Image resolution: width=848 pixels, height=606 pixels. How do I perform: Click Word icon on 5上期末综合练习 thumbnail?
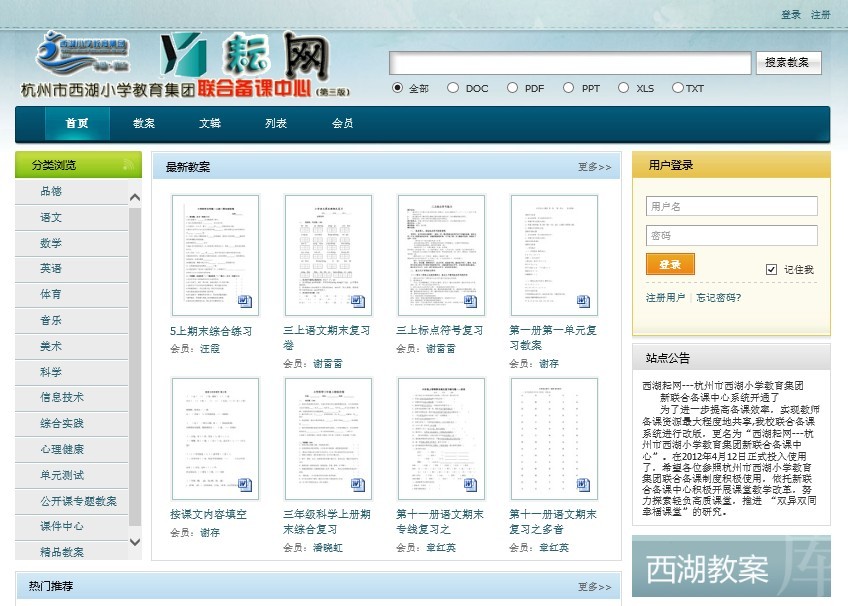[245, 301]
